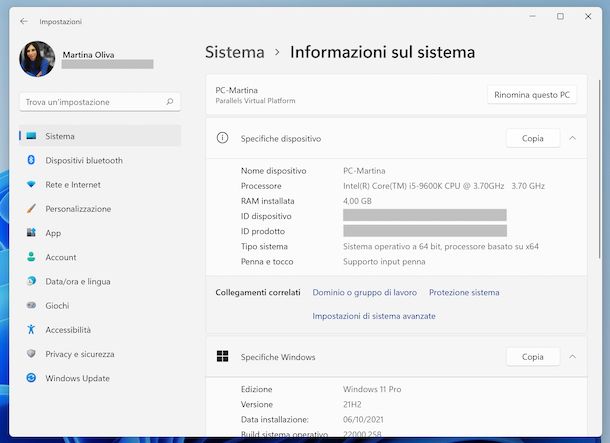Click the Privacy e sicurezza shield icon
Viewport: 610px width, 443px height.
click(x=31, y=354)
